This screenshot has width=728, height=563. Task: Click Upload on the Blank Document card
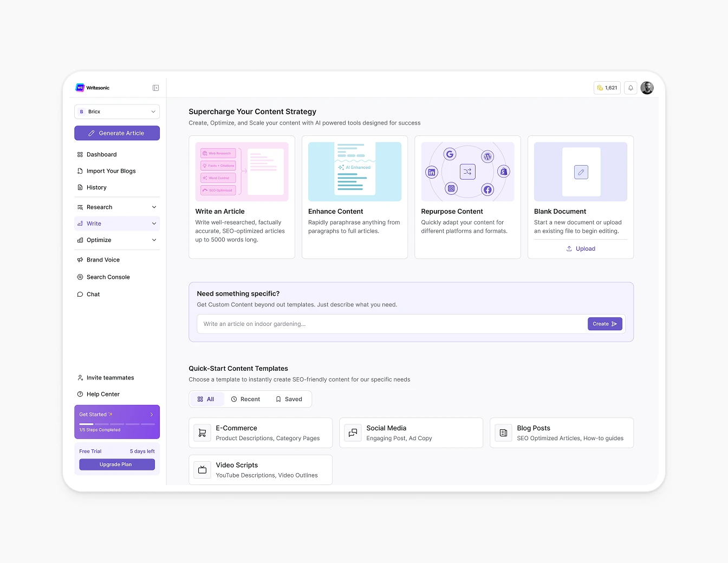580,248
